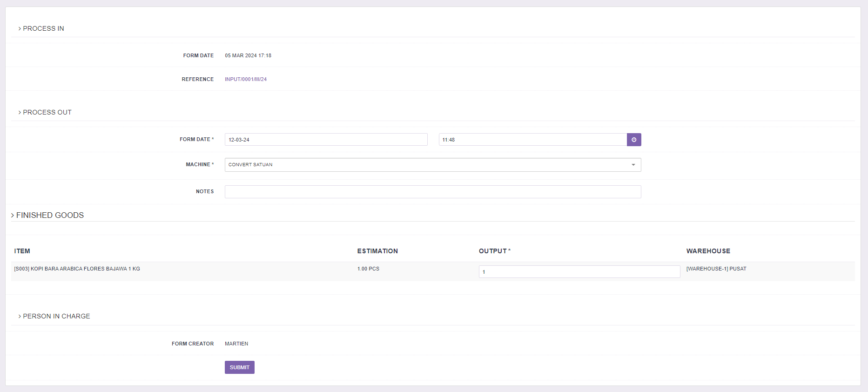Click into the Notes text field
This screenshot has width=868, height=392.
(x=432, y=192)
